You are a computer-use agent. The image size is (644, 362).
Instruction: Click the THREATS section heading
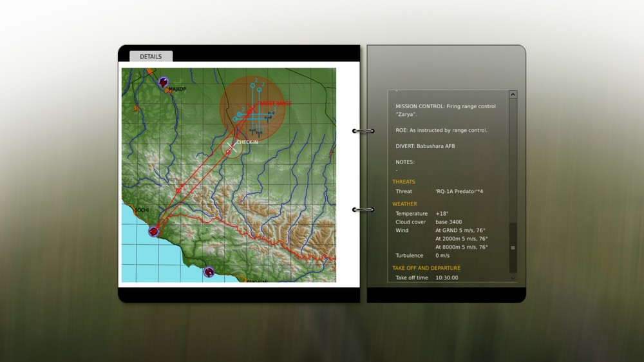click(x=404, y=182)
